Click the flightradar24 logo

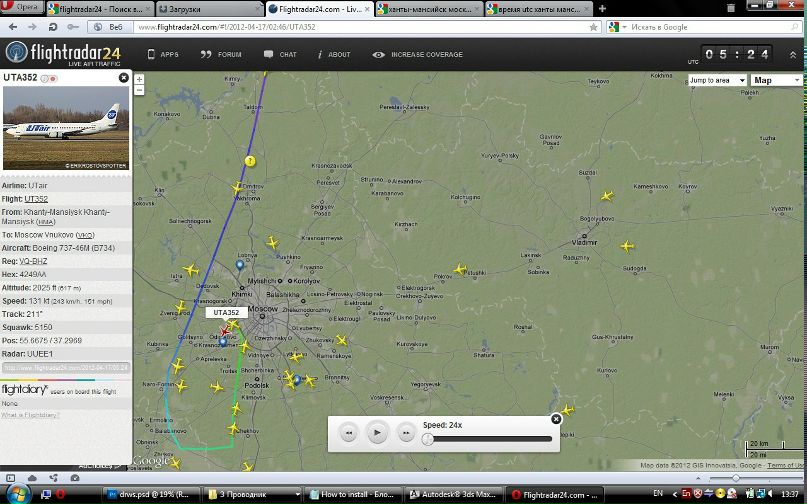(x=63, y=54)
